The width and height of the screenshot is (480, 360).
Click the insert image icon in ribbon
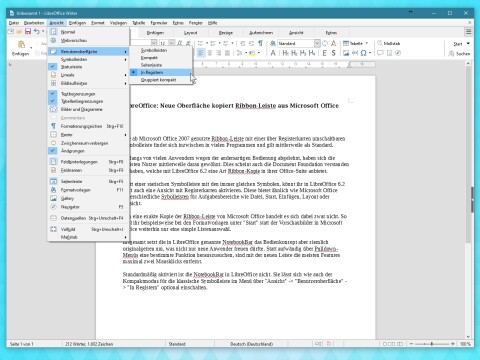point(346,53)
